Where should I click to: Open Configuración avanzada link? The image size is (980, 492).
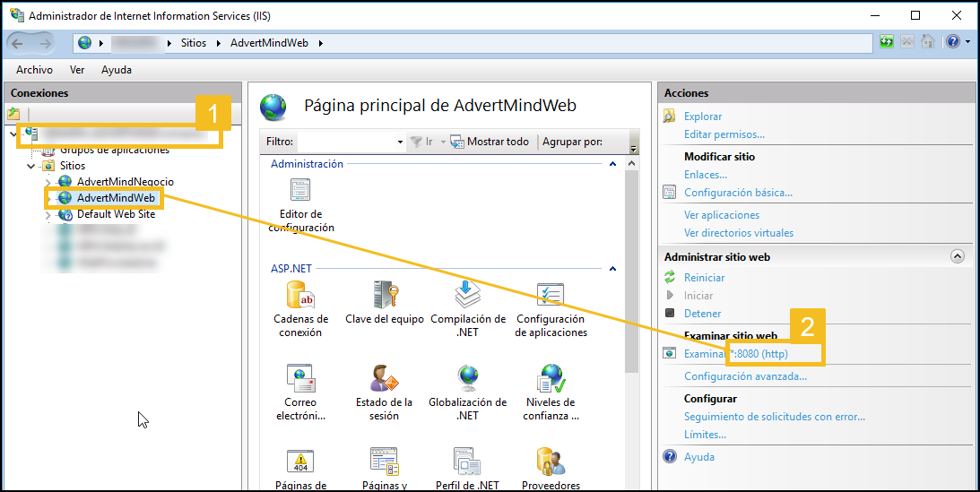click(x=746, y=376)
